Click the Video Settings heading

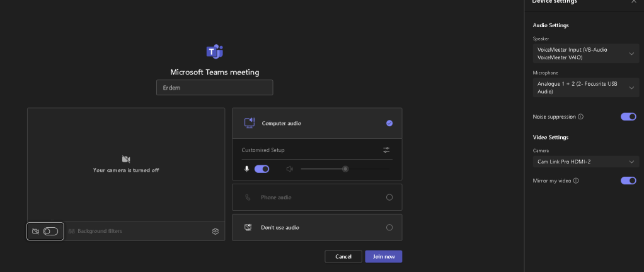[x=550, y=138]
